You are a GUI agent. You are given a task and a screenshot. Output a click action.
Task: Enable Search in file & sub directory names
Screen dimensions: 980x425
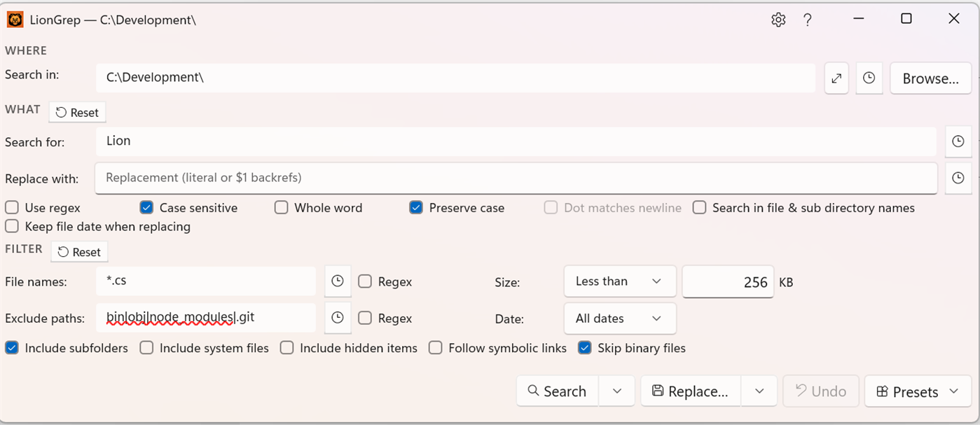(x=699, y=208)
